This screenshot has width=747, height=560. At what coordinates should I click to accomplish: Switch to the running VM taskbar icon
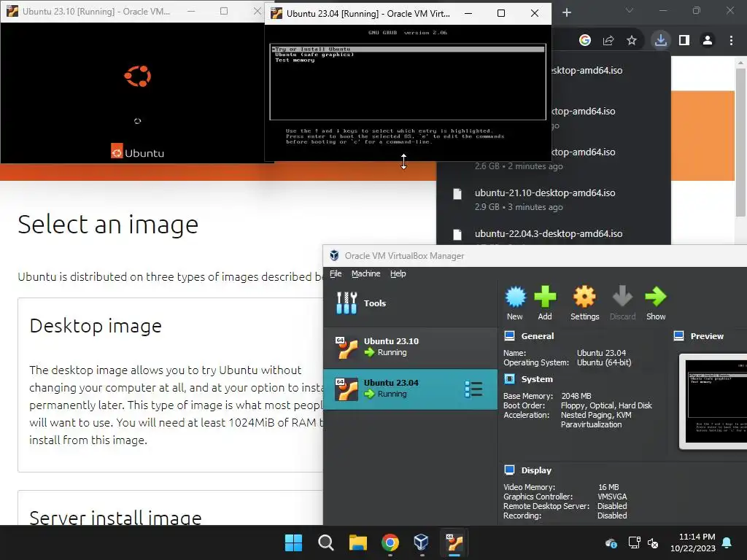pyautogui.click(x=454, y=542)
